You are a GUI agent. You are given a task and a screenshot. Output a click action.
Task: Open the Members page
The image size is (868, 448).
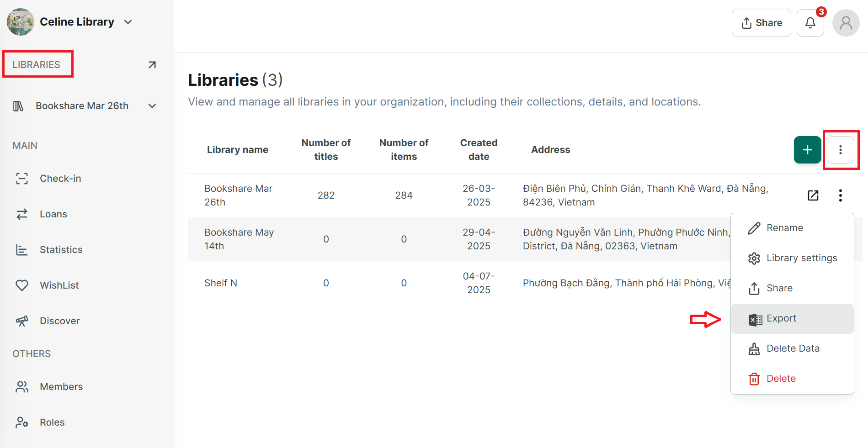click(x=61, y=387)
